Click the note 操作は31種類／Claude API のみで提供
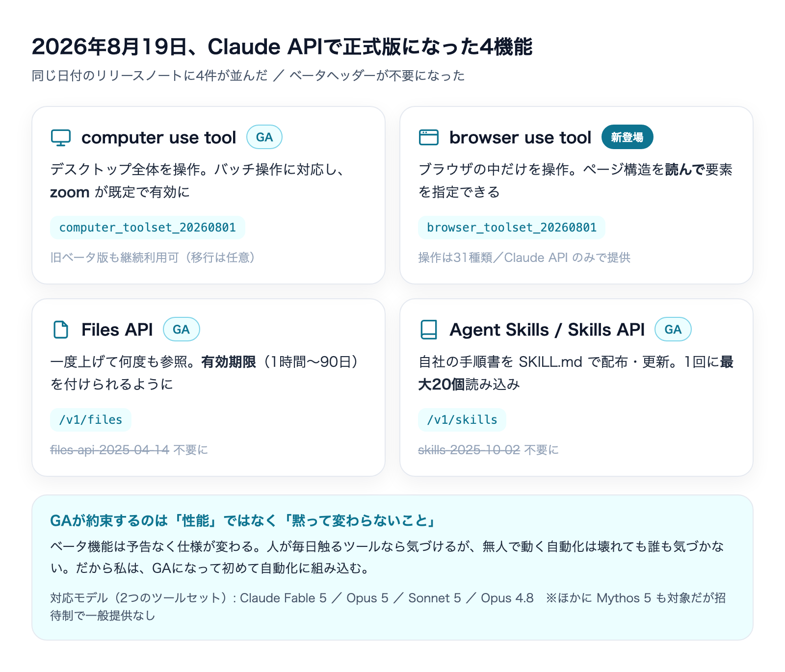 click(x=524, y=258)
